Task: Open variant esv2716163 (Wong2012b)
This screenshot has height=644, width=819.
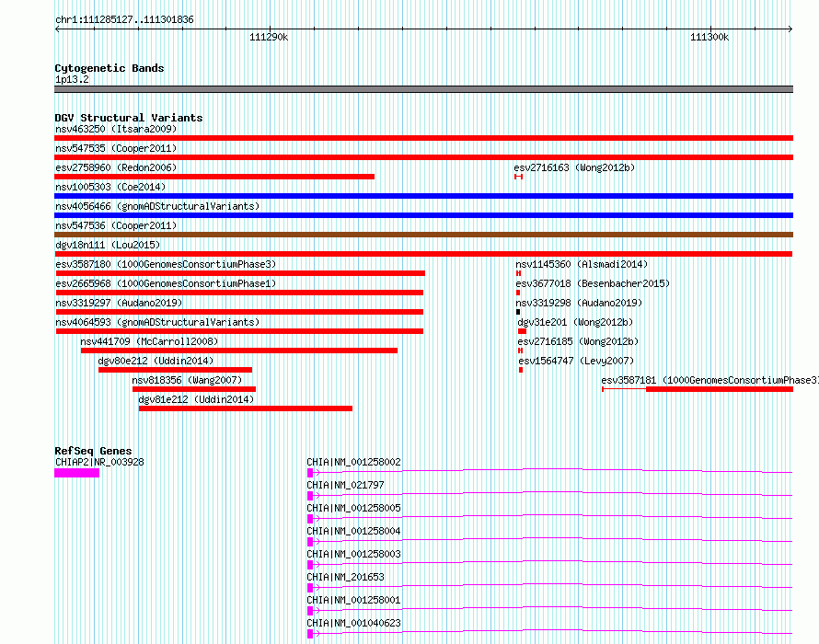Action: [x=574, y=167]
